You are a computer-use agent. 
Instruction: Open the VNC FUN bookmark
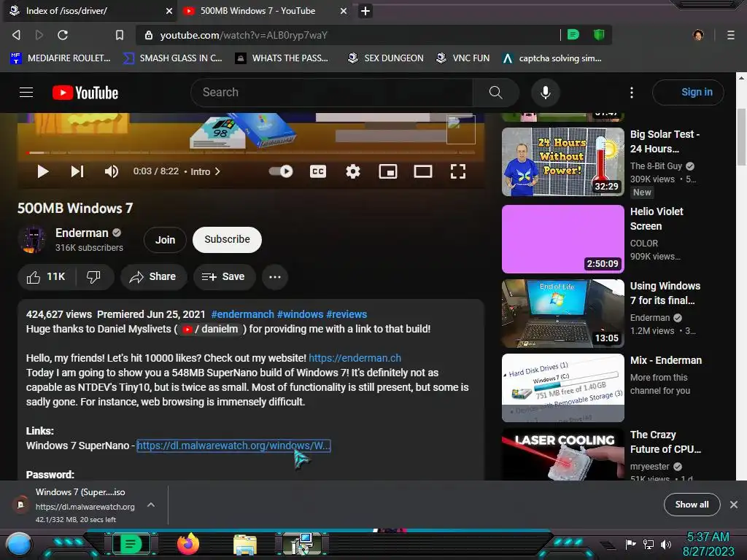[x=463, y=58]
